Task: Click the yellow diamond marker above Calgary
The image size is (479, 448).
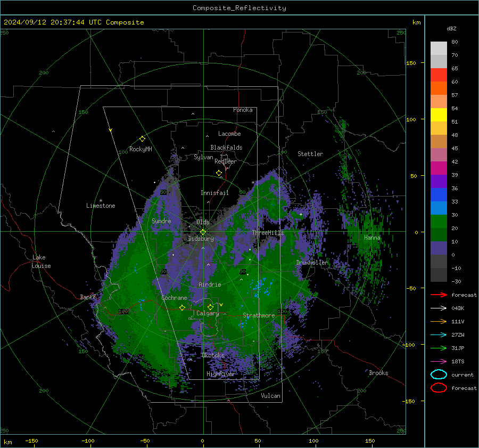Action: [x=210, y=307]
